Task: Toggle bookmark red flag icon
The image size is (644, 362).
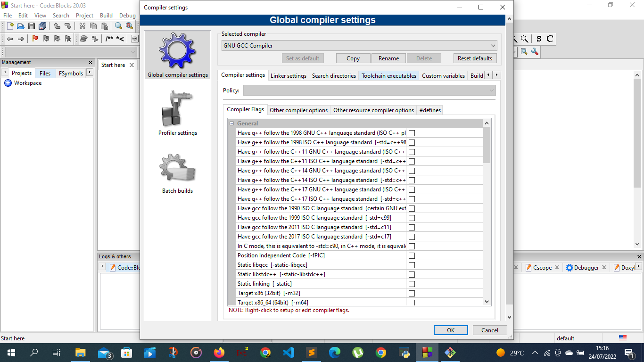Action: [x=35, y=39]
